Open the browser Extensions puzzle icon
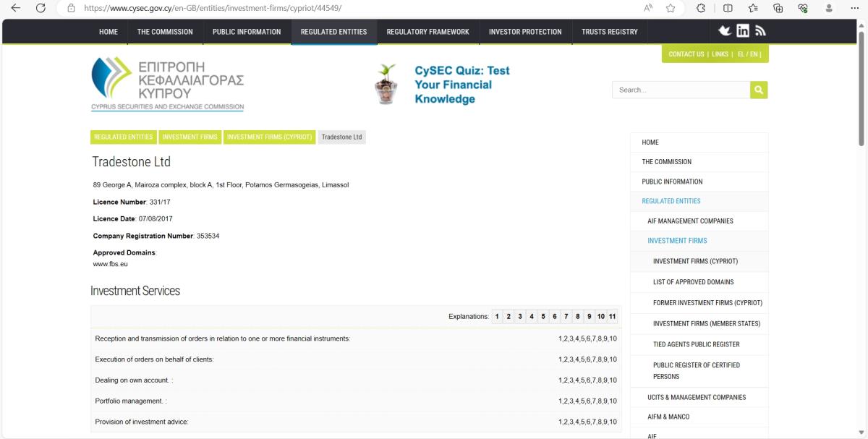This screenshot has width=868, height=439. coord(701,8)
